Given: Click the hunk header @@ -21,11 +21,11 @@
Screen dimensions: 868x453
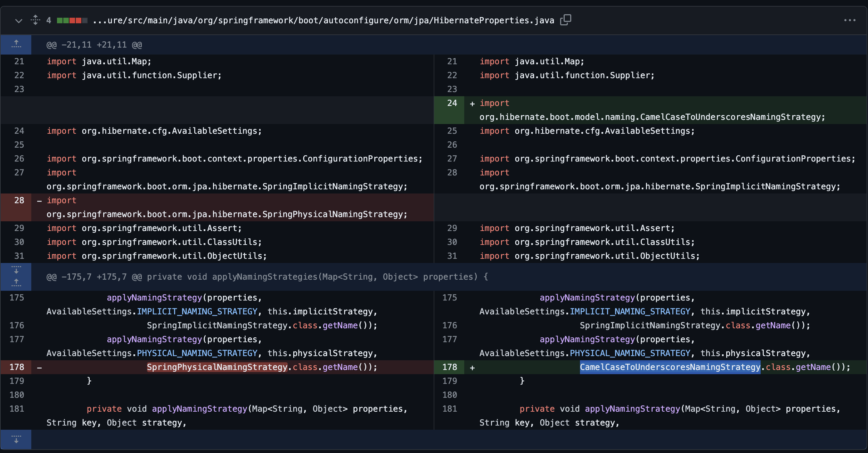Looking at the screenshot, I should [94, 45].
